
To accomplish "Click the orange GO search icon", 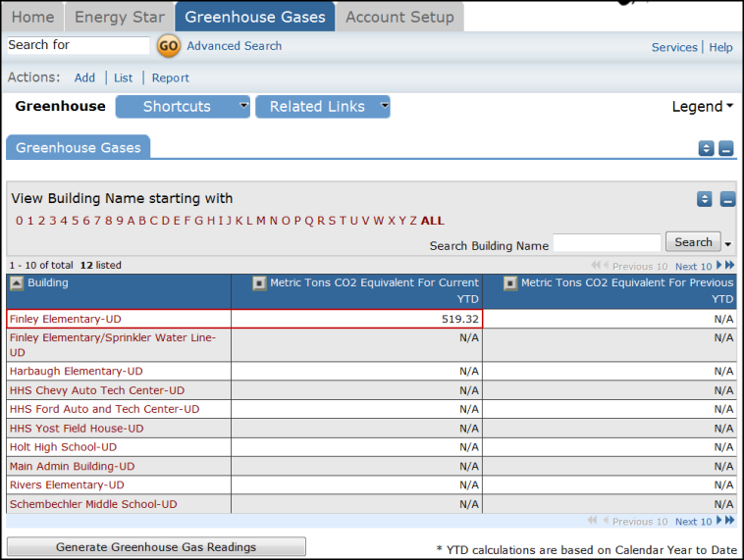I will pyautogui.click(x=169, y=46).
